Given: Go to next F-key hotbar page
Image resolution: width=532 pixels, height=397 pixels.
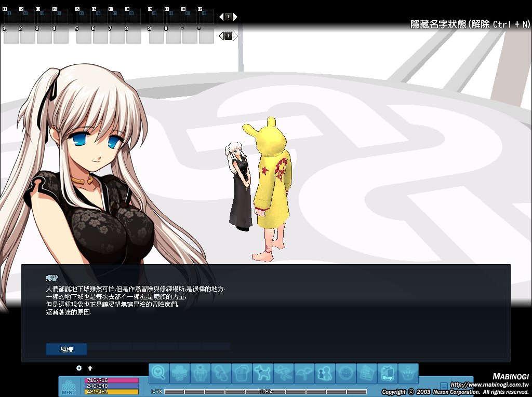Looking at the screenshot, I should coord(235,17).
